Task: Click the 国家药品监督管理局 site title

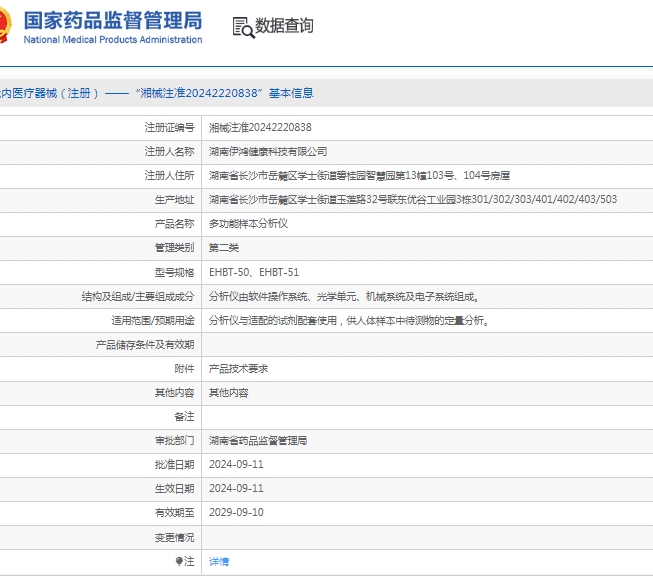Action: [111, 20]
